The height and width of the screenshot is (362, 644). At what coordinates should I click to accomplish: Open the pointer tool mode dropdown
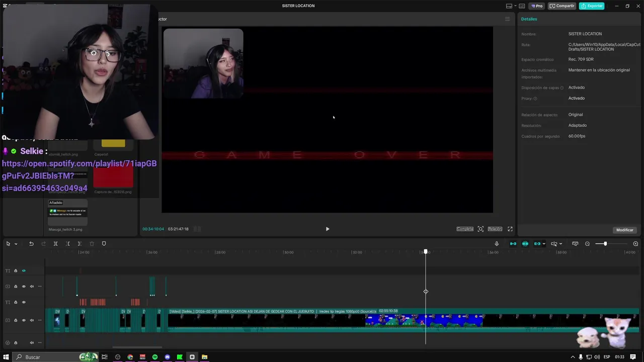pyautogui.click(x=16, y=244)
